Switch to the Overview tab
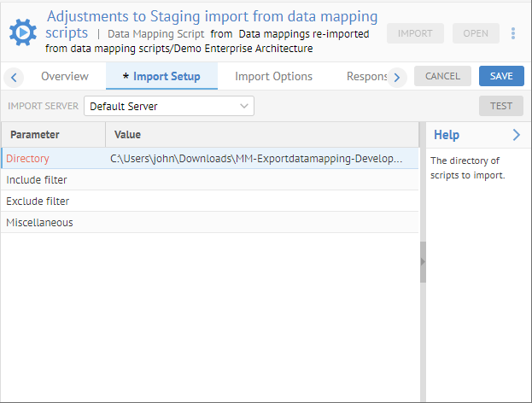This screenshot has height=403, width=532. point(65,77)
